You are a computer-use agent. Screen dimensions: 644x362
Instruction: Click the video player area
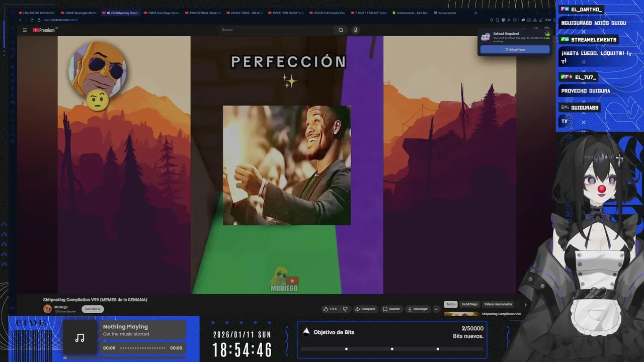point(287,165)
